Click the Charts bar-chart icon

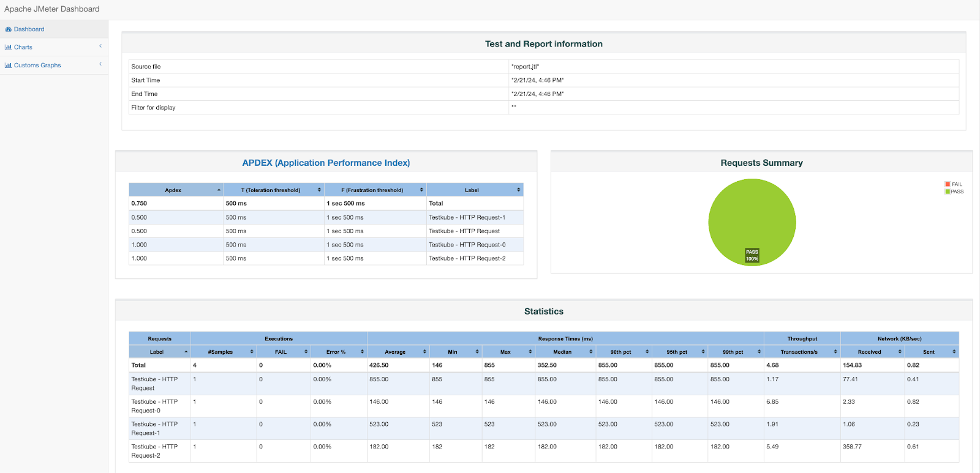(x=8, y=47)
